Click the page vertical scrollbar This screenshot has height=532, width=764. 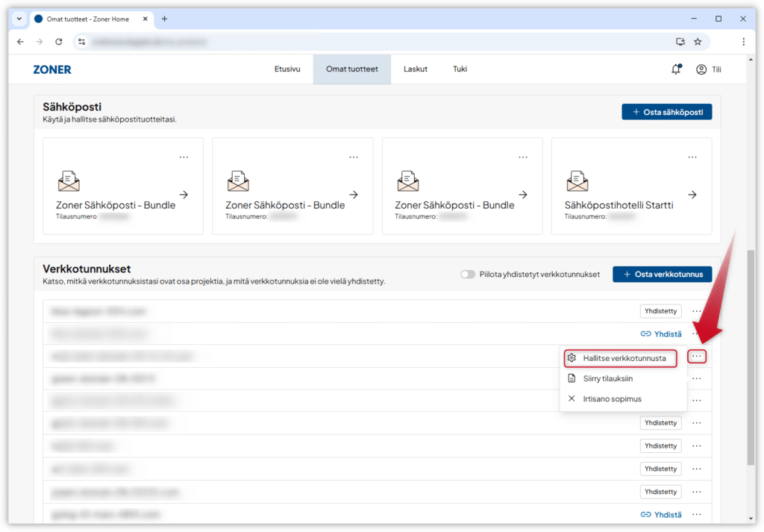[750, 358]
